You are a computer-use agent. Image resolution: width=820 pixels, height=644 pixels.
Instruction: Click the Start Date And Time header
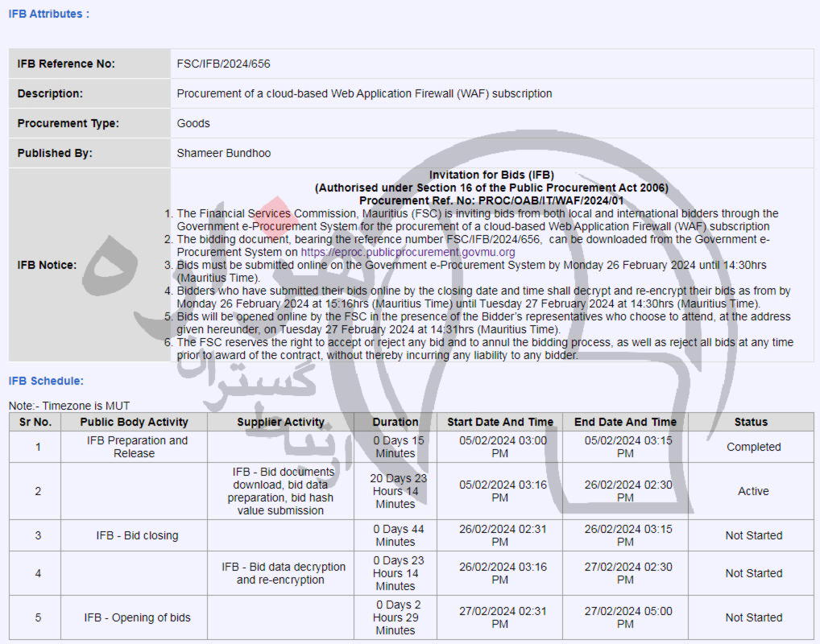(500, 422)
